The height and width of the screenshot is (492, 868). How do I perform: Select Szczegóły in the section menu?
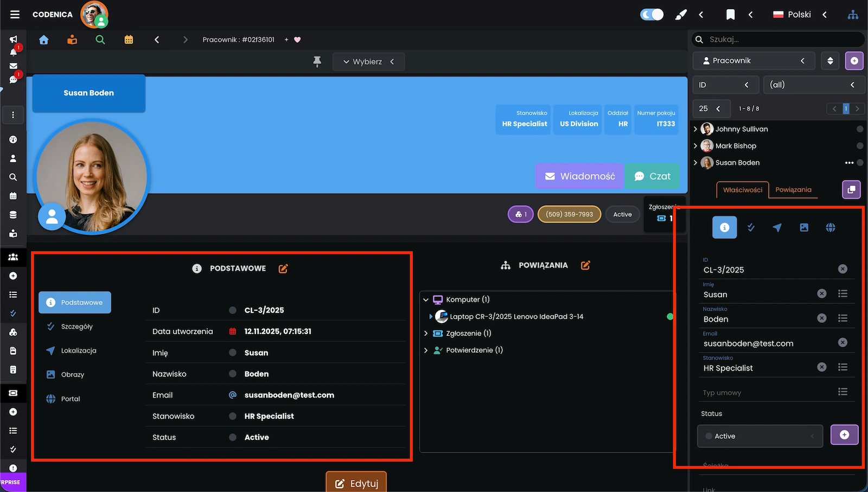pyautogui.click(x=76, y=327)
